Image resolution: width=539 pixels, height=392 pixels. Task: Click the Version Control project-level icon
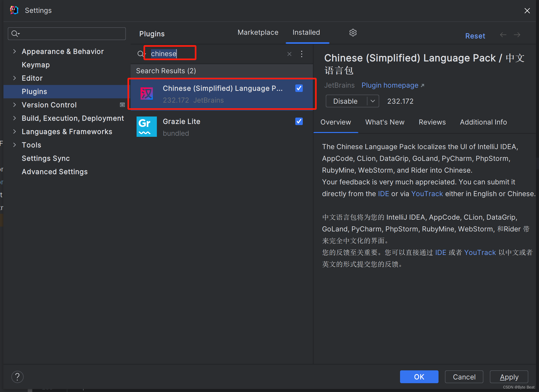point(122,105)
